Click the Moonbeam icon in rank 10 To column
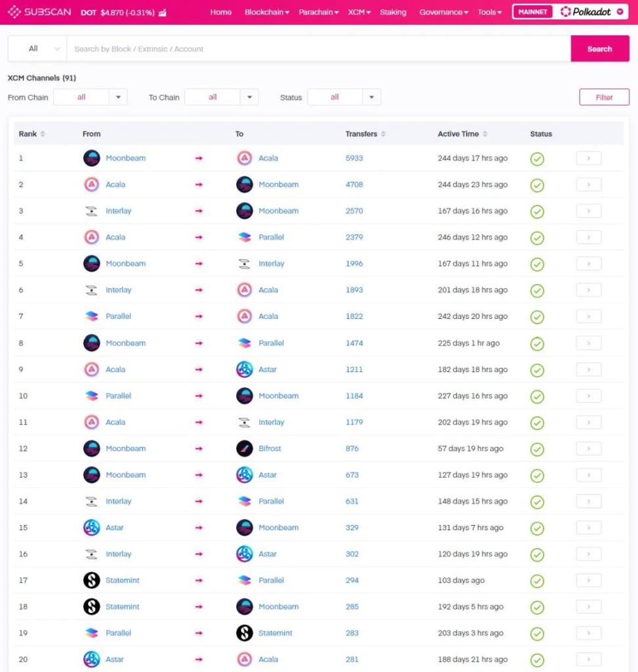The image size is (638, 672). (244, 396)
